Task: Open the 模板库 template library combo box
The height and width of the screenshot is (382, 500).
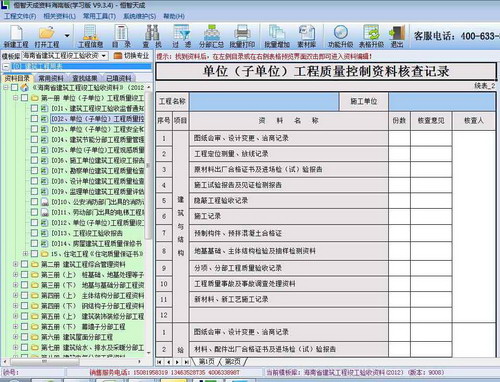Action: pyautogui.click(x=65, y=56)
